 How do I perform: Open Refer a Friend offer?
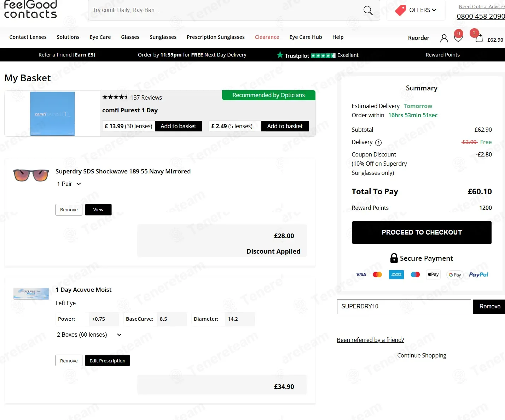tap(67, 55)
